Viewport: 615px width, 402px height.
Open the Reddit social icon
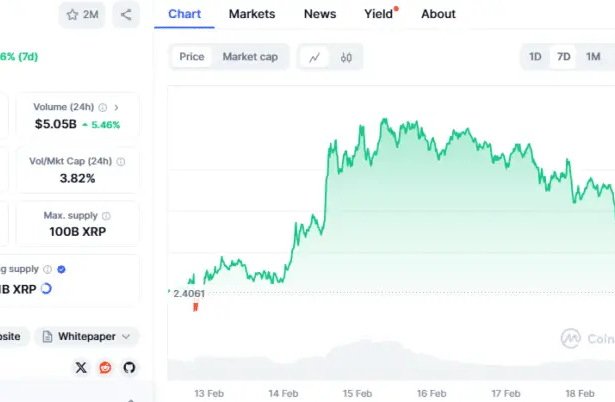tap(105, 367)
